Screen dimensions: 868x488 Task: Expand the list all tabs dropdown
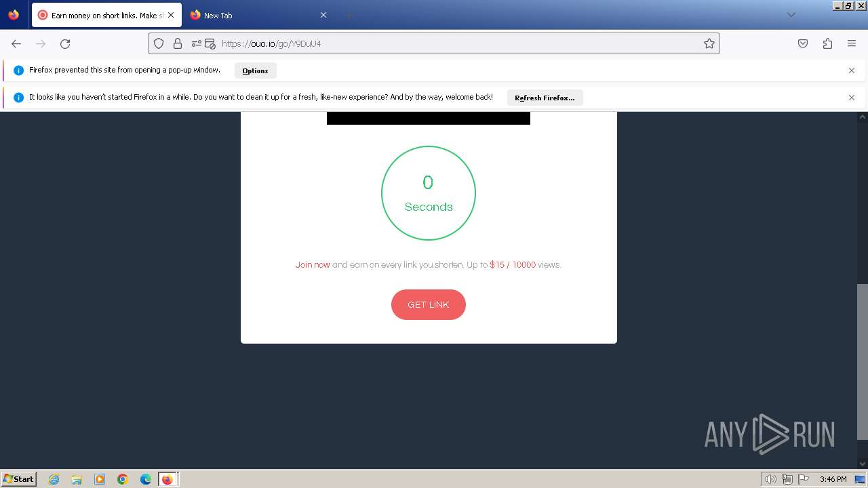[x=791, y=15]
